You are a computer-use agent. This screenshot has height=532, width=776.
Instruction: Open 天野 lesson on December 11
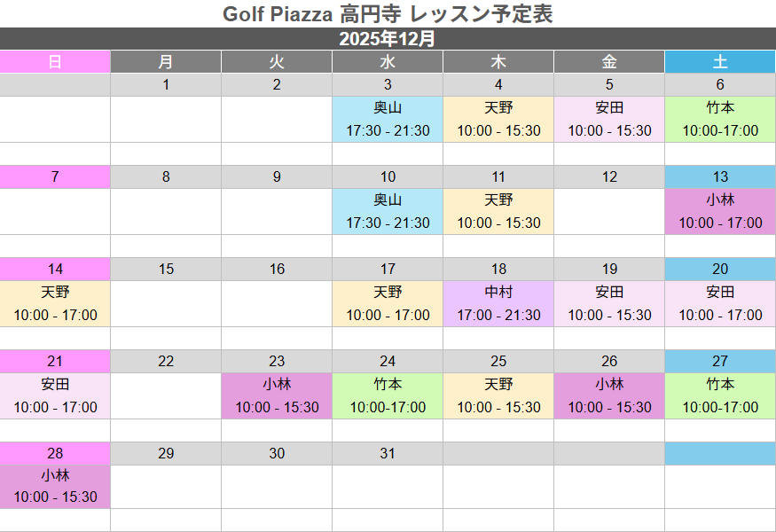click(x=498, y=212)
